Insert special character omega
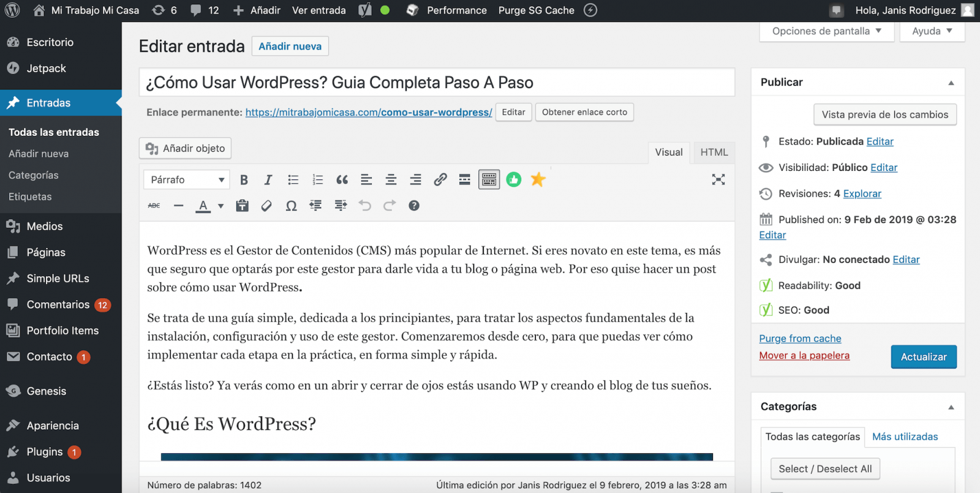This screenshot has height=493, width=980. point(292,206)
